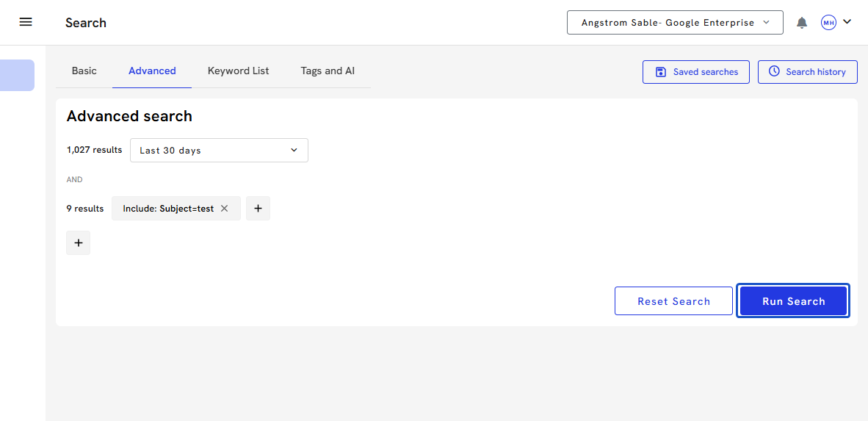Switch to the Basic tab

point(84,71)
